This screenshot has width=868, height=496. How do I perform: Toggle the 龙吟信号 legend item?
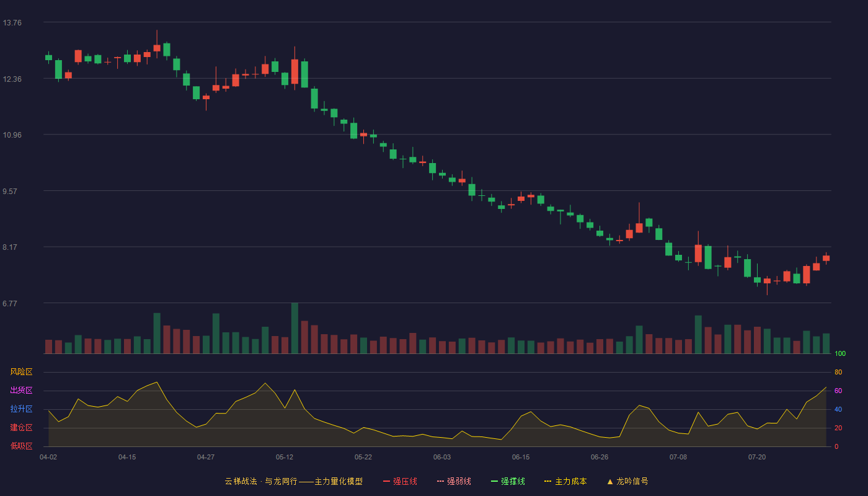pos(627,481)
